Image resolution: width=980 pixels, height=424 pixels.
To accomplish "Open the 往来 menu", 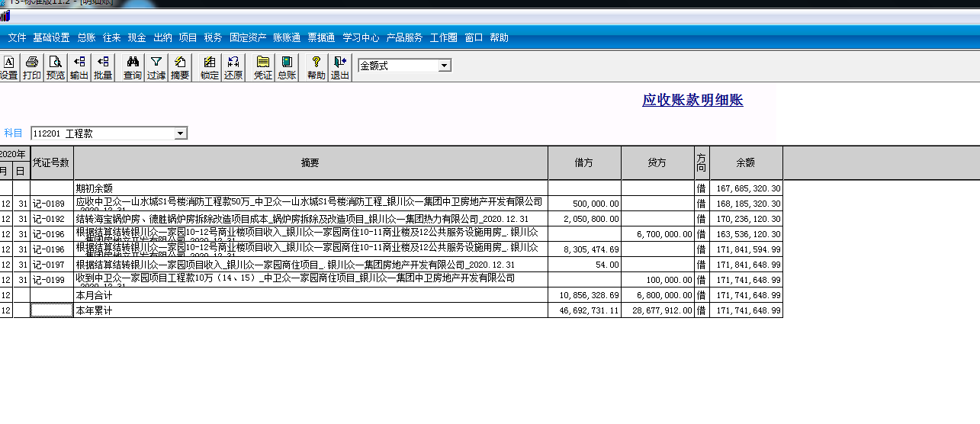I will (112, 37).
